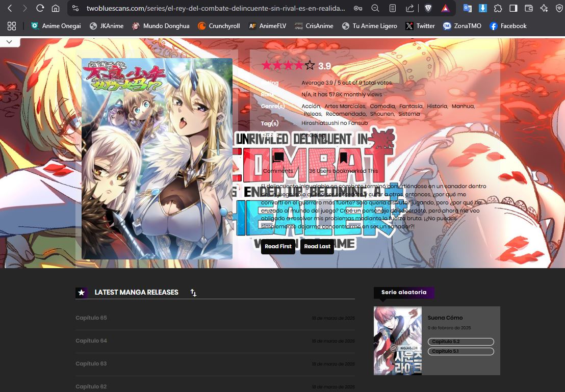565x392 pixels.
Task: Rate the series with the first star
Action: pos(266,65)
